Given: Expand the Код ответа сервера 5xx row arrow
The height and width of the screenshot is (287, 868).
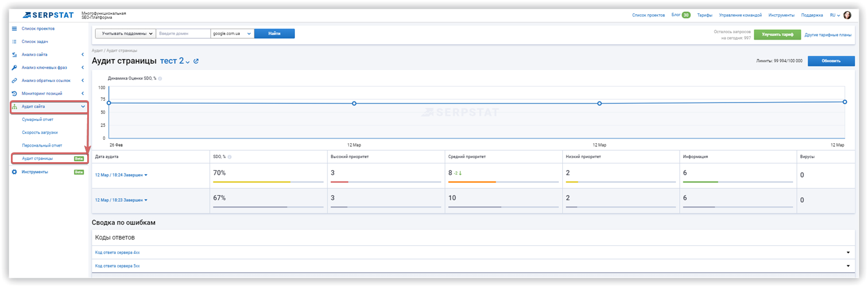Looking at the screenshot, I should click(x=848, y=266).
